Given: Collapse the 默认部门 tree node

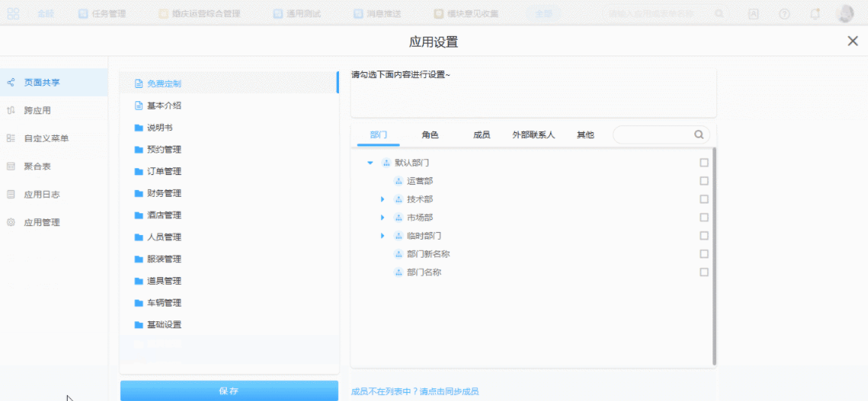Looking at the screenshot, I should point(370,163).
